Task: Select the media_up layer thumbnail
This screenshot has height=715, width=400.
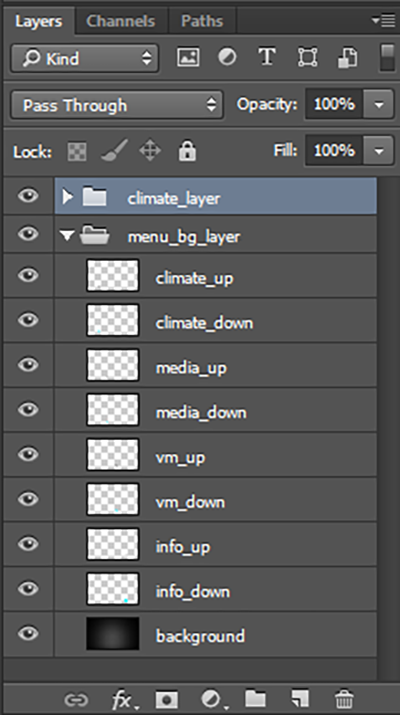Action: point(113,365)
